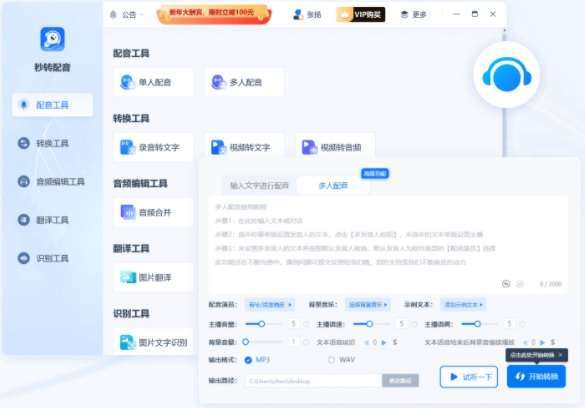The height and width of the screenshot is (408, 585).
Task: Open the 图片翻译 image translation tool
Action: pos(153,277)
